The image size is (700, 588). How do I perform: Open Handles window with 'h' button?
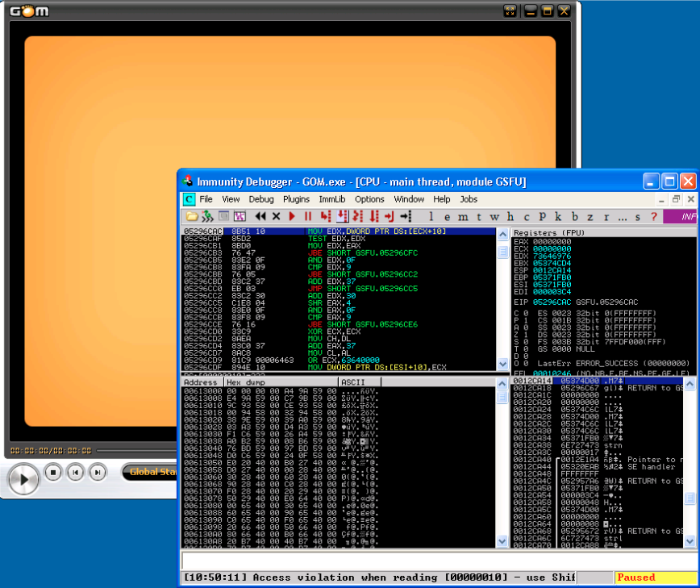pos(510,216)
